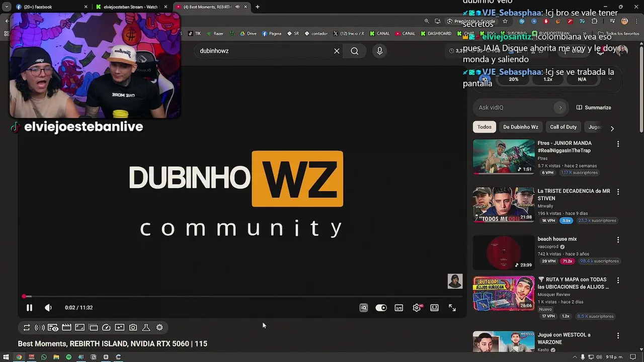Screen dimensions: 644x362
Task: Open the more menu for beach house mix
Action: coord(618,240)
